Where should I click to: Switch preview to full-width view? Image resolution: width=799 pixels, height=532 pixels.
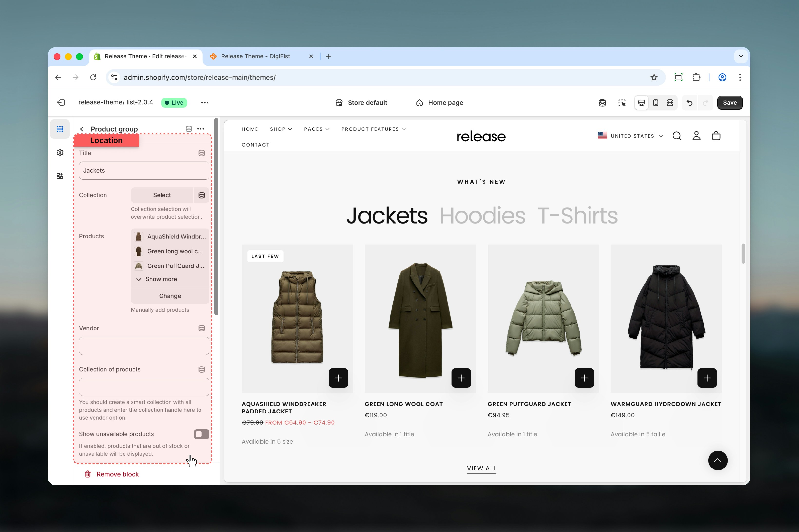pyautogui.click(x=669, y=102)
